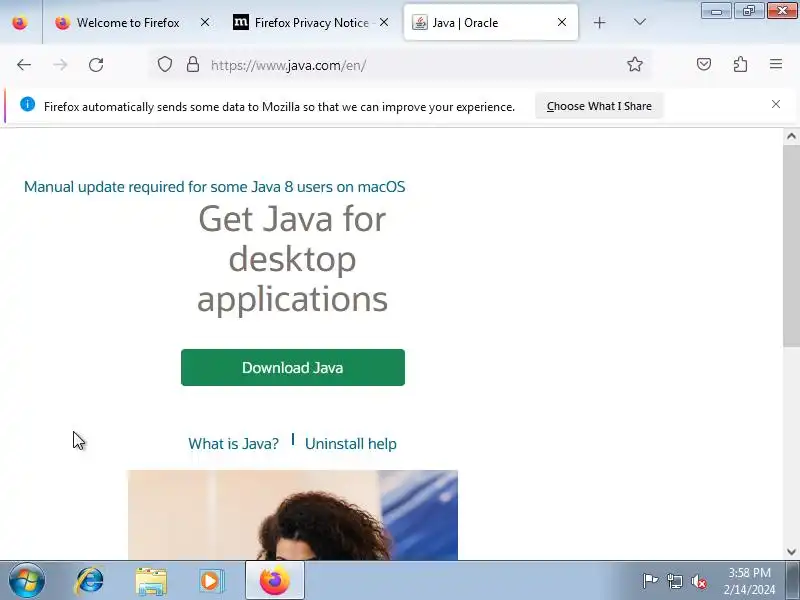Viewport: 800px width, 600px height.
Task: Open the Action Center flag icon
Action: tap(650, 581)
